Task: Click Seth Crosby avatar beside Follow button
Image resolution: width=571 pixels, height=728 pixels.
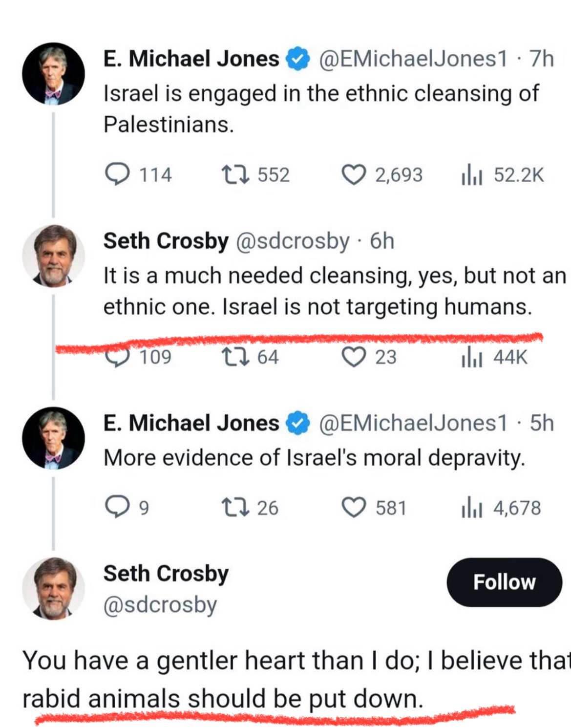Action: point(53,588)
